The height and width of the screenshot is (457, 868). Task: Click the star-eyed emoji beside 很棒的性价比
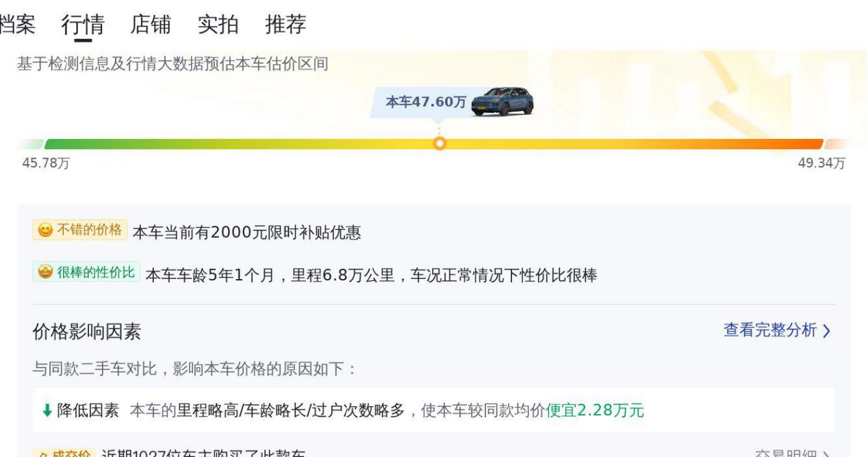[x=44, y=273]
